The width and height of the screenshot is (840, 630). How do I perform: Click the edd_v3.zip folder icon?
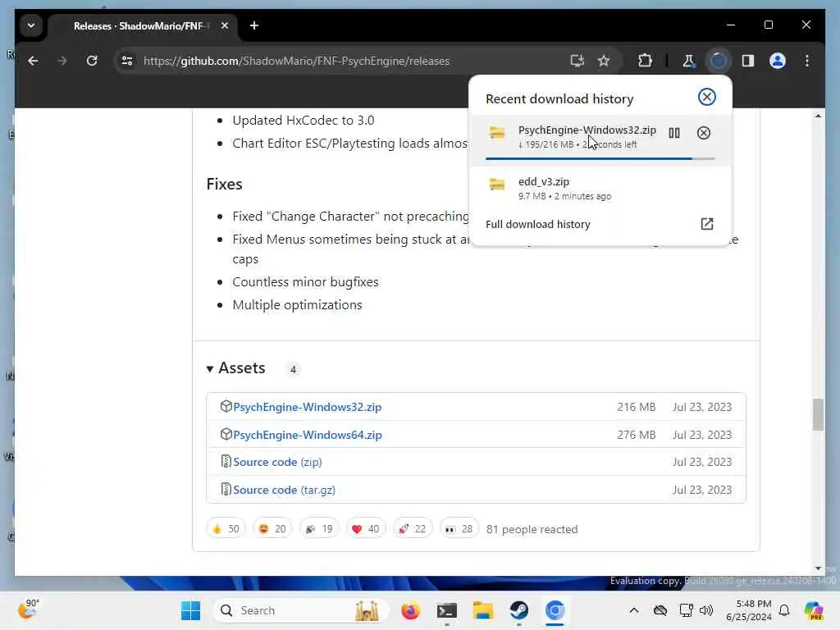(496, 185)
